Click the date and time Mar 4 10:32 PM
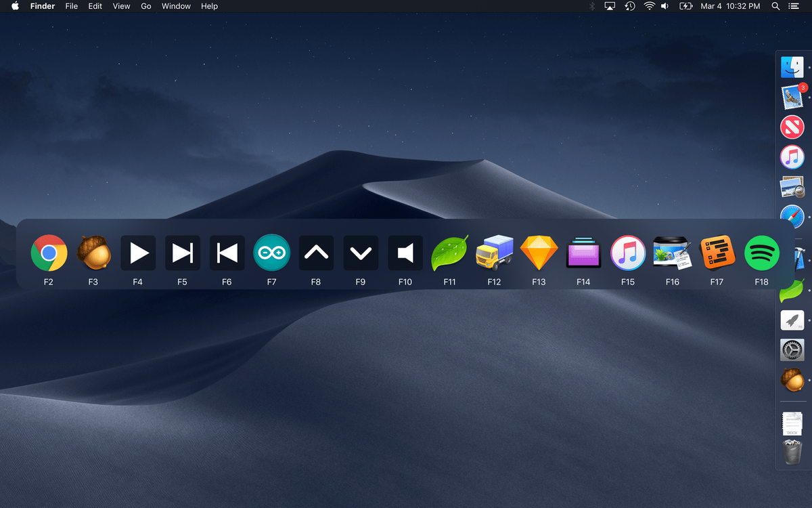The width and height of the screenshot is (812, 508). 731,6
